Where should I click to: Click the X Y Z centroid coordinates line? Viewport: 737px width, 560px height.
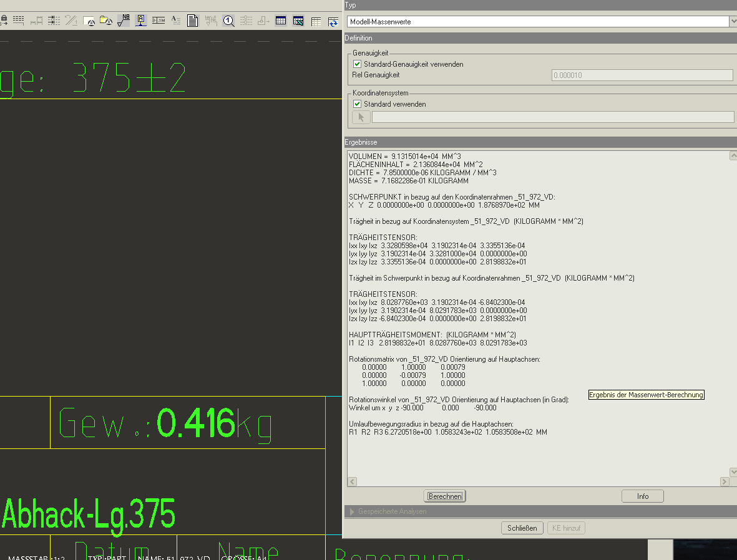pyautogui.click(x=444, y=205)
